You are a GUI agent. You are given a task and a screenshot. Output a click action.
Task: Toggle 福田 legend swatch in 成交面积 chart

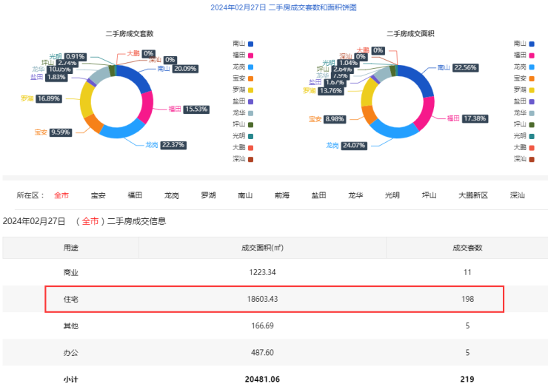(532, 55)
